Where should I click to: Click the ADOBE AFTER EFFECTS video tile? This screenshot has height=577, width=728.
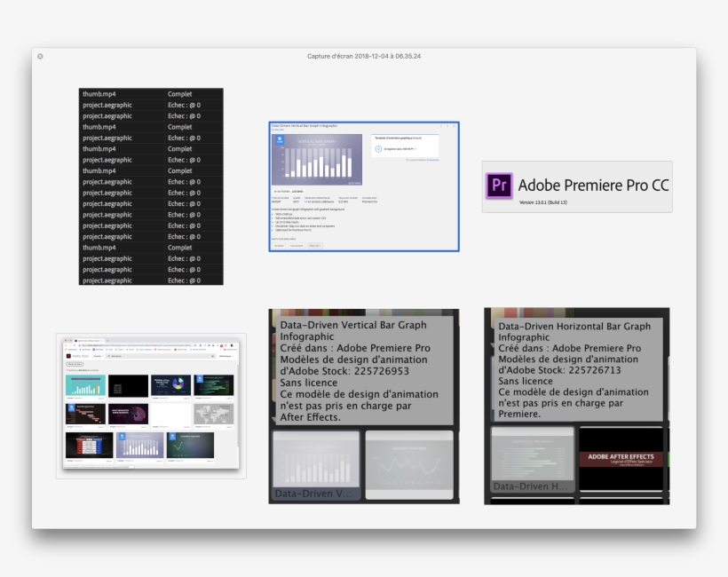click(621, 459)
